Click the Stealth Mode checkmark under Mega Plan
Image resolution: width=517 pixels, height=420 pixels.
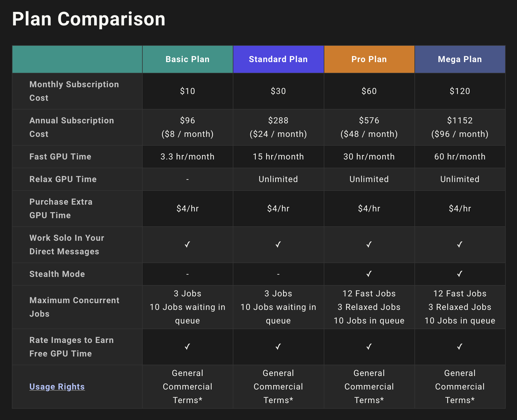[x=460, y=274]
